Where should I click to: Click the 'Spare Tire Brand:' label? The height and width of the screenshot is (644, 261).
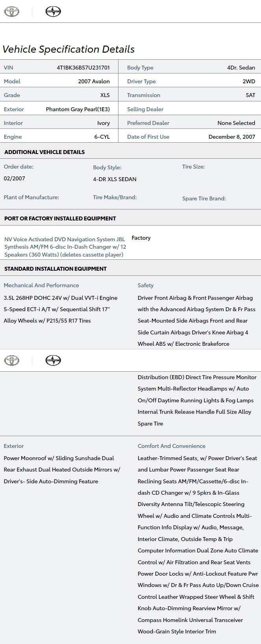coord(204,198)
